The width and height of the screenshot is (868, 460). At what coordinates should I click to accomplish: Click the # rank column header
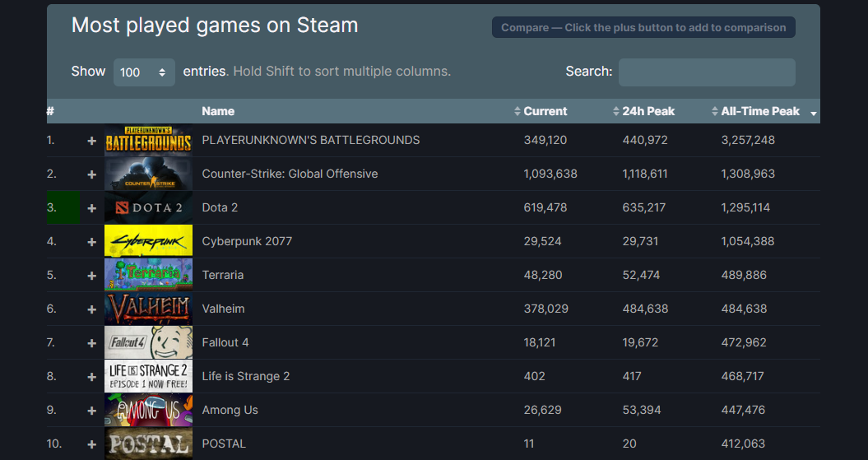50,111
